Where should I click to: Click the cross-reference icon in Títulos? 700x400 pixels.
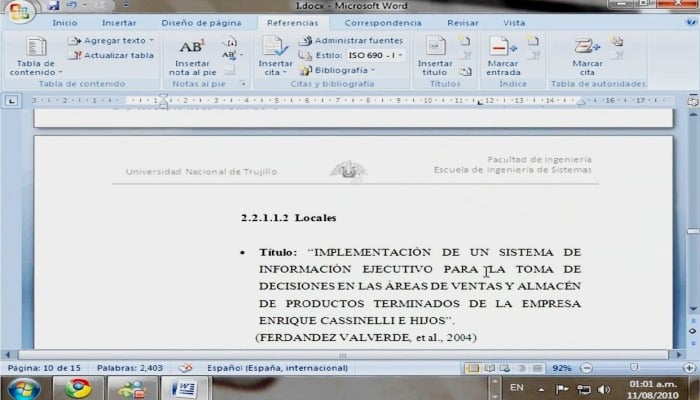coord(465,71)
